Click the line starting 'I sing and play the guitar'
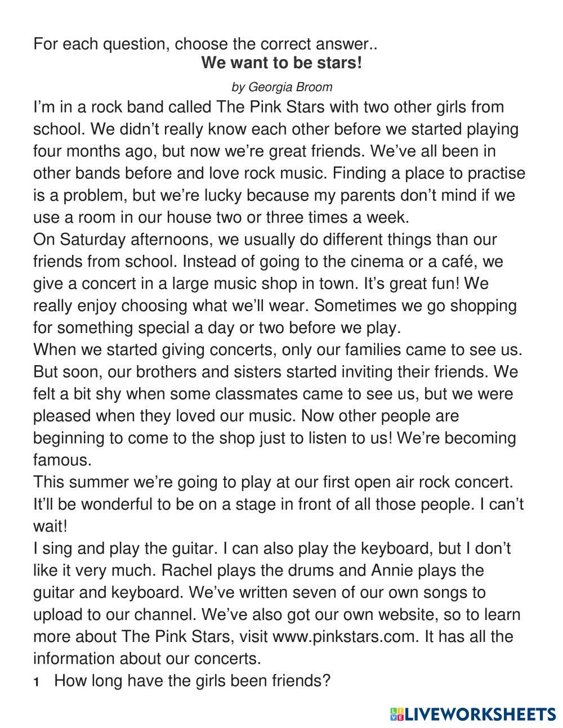563x728 pixels. click(272, 548)
